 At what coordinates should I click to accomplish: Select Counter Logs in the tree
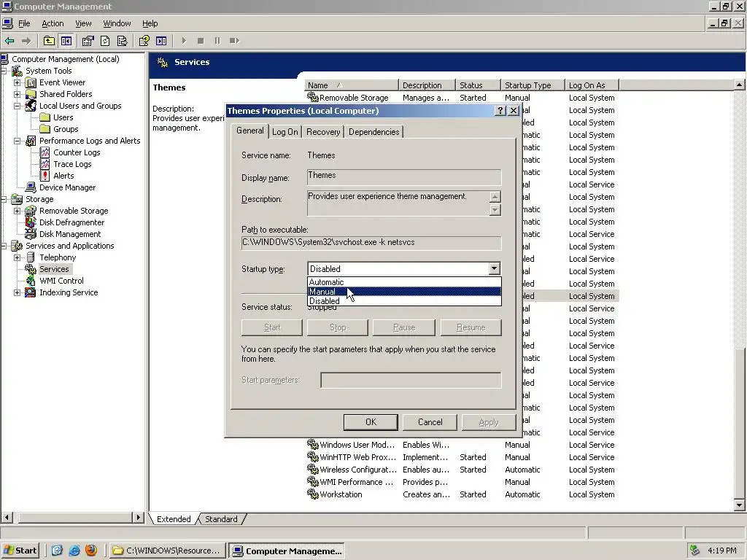77,152
